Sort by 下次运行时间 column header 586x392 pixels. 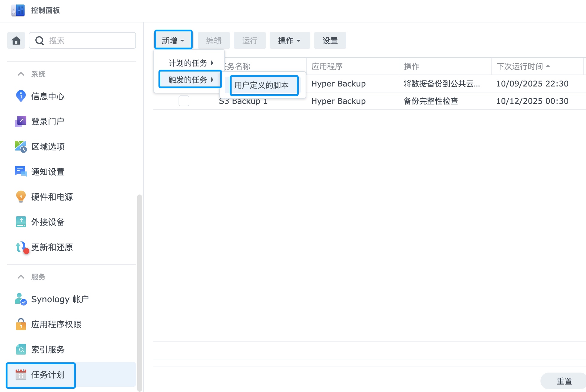(x=520, y=66)
